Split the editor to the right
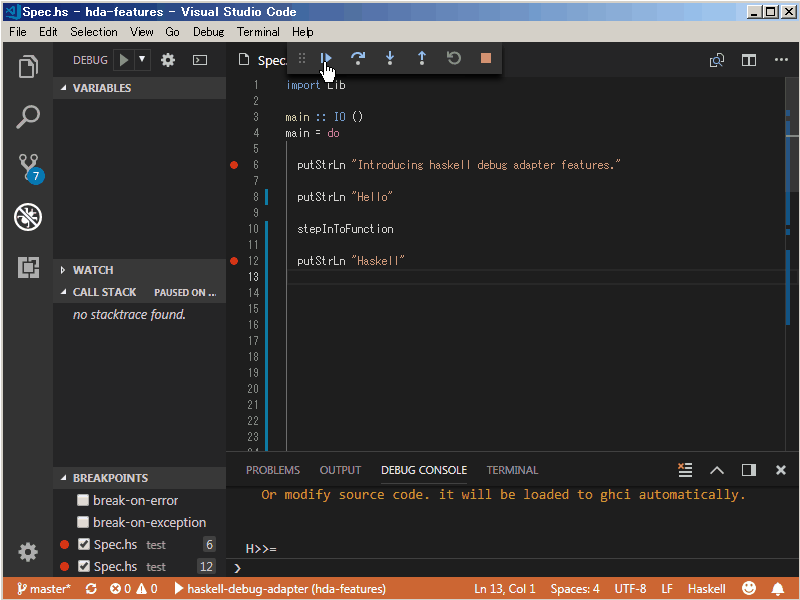 (x=749, y=60)
